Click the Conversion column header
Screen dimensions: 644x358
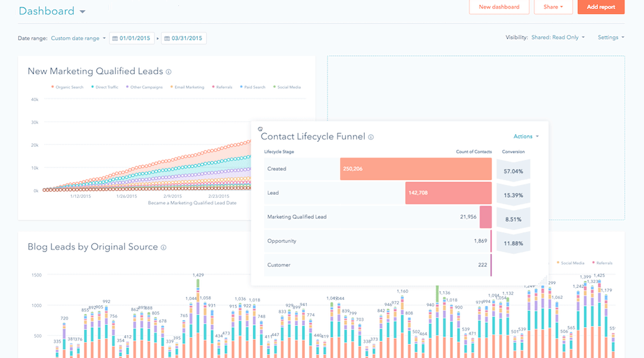(514, 152)
